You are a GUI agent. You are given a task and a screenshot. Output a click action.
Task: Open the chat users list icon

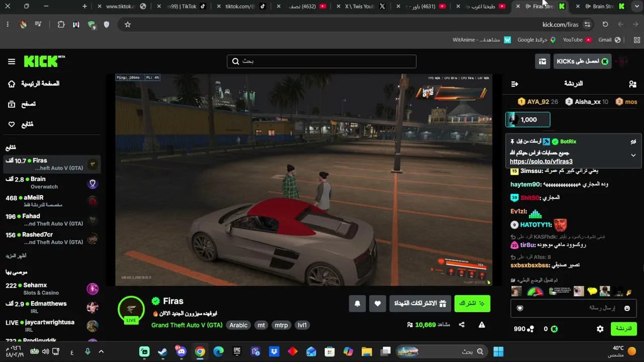coord(632,84)
